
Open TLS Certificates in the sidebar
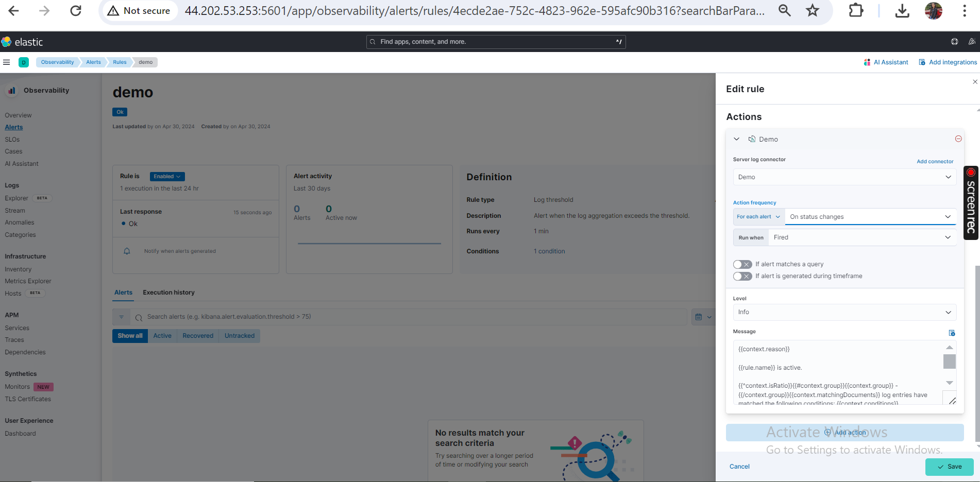pyautogui.click(x=28, y=399)
